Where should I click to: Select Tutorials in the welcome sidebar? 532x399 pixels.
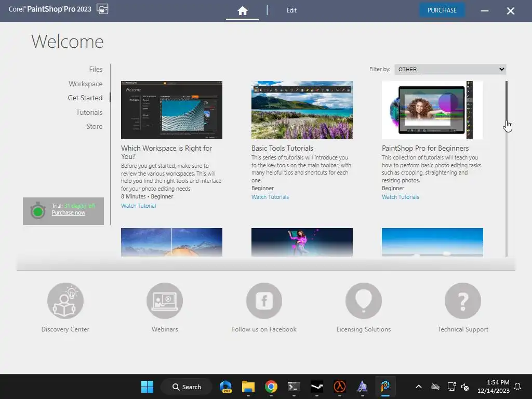(x=89, y=112)
